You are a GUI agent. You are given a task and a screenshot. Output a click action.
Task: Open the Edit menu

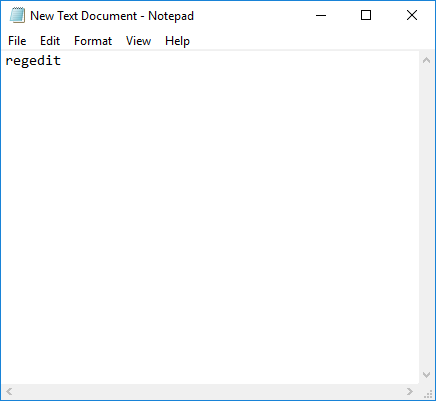(50, 41)
